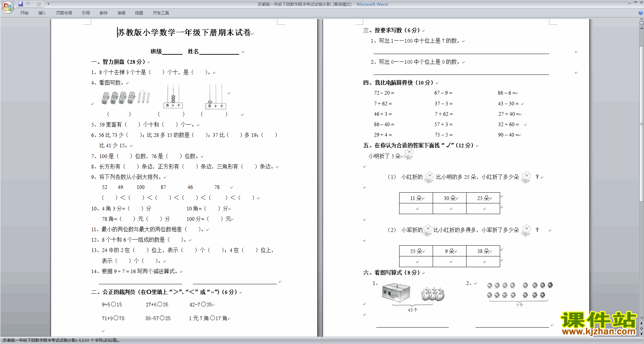Open Microsoft Word Help icon
The width and height of the screenshot is (644, 344).
(641, 13)
